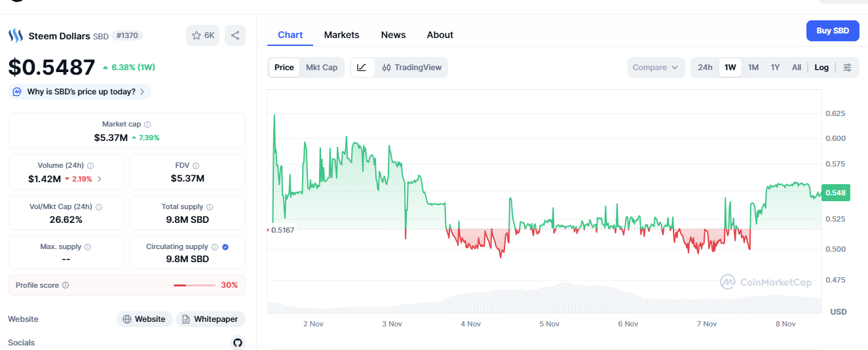Click the verified badge on Circulating supply

(225, 247)
